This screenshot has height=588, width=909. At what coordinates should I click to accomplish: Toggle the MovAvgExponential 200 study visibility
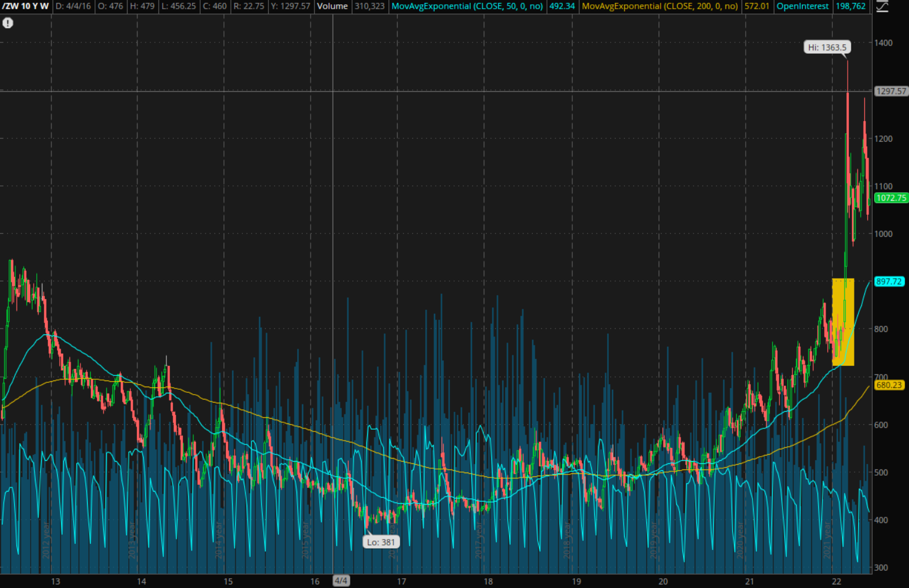point(660,7)
